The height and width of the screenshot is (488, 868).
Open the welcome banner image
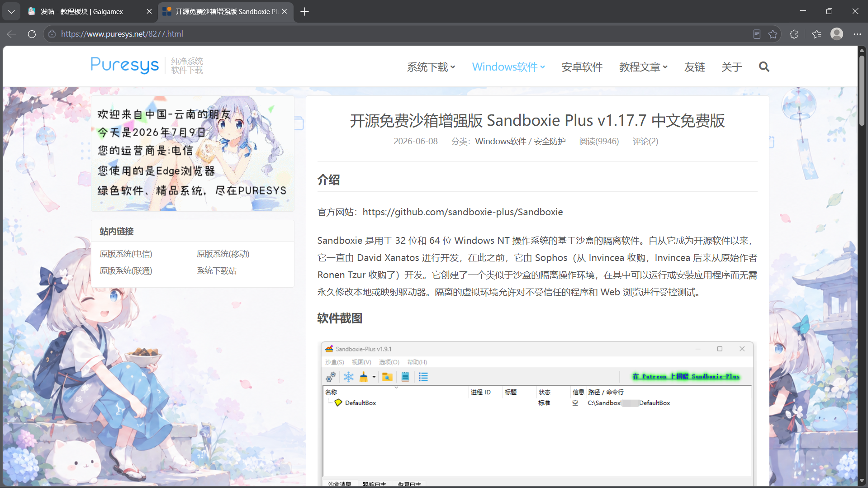pyautogui.click(x=193, y=153)
